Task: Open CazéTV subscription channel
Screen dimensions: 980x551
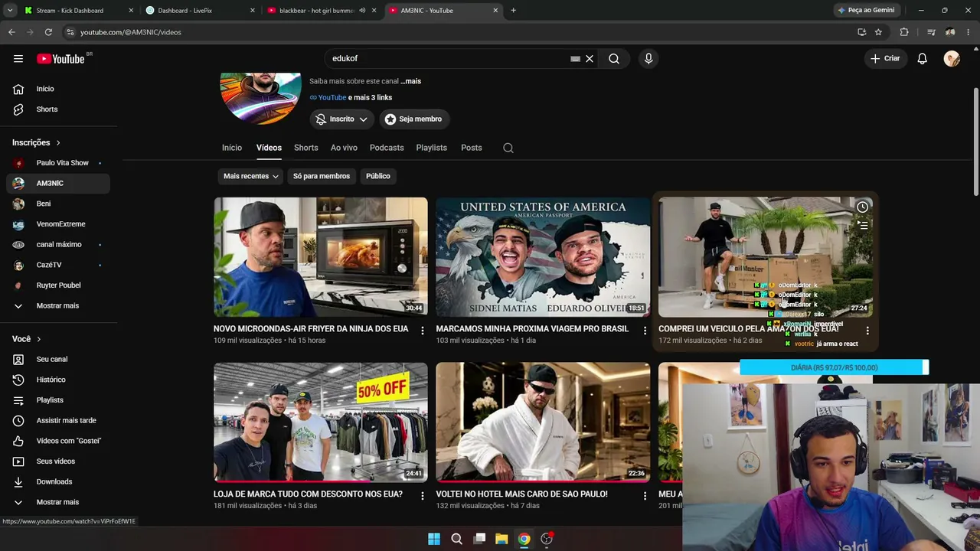Action: tap(58, 266)
